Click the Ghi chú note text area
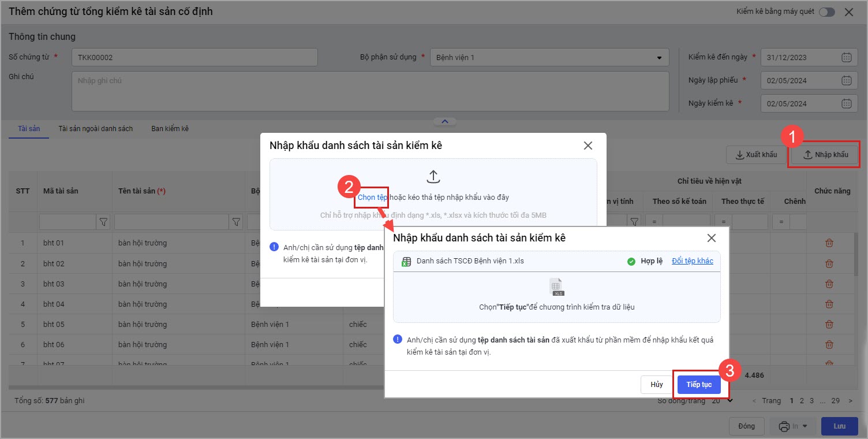This screenshot has height=439, width=868. tap(370, 91)
